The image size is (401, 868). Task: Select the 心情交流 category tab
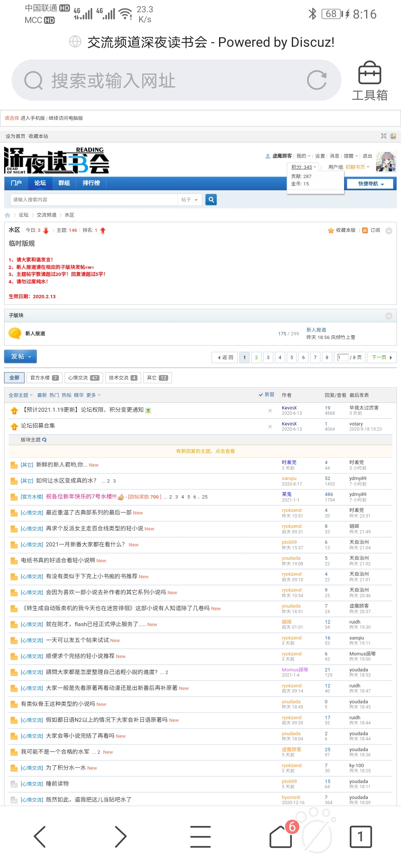(x=83, y=378)
